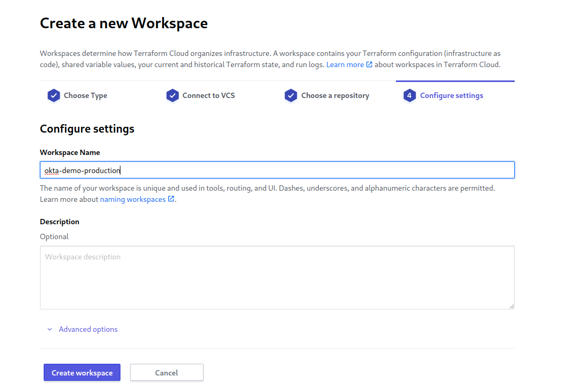Viewport: 576px width, 392px height.
Task: Open the naming workspaces link
Action: point(133,199)
